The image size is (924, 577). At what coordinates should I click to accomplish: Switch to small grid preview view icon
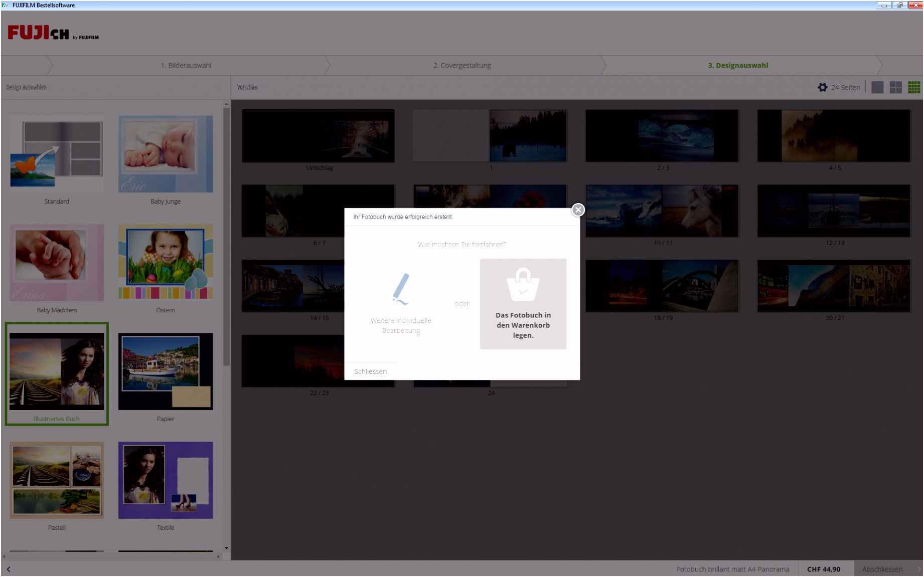[x=914, y=87]
